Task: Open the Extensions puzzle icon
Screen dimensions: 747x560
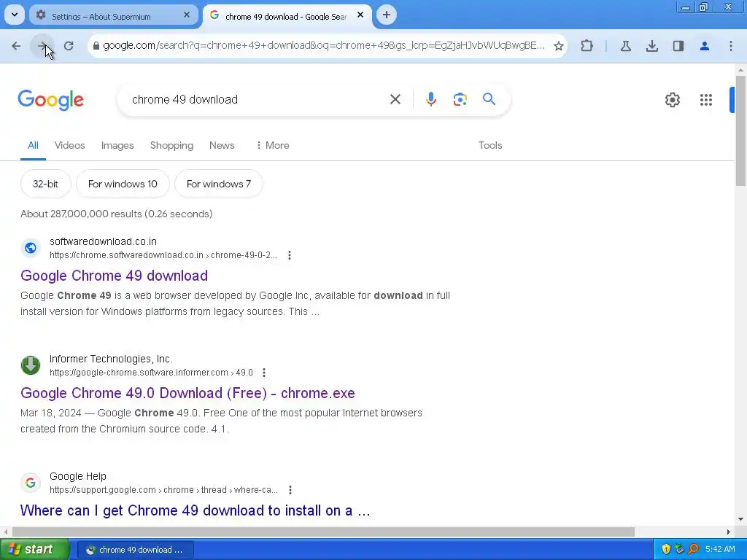Action: 587,46
